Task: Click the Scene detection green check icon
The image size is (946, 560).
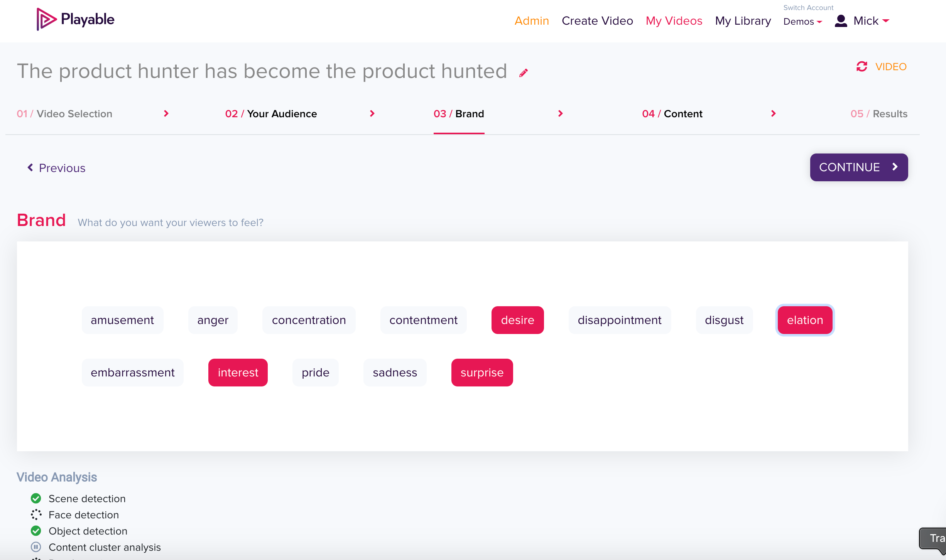Action: [x=36, y=498]
